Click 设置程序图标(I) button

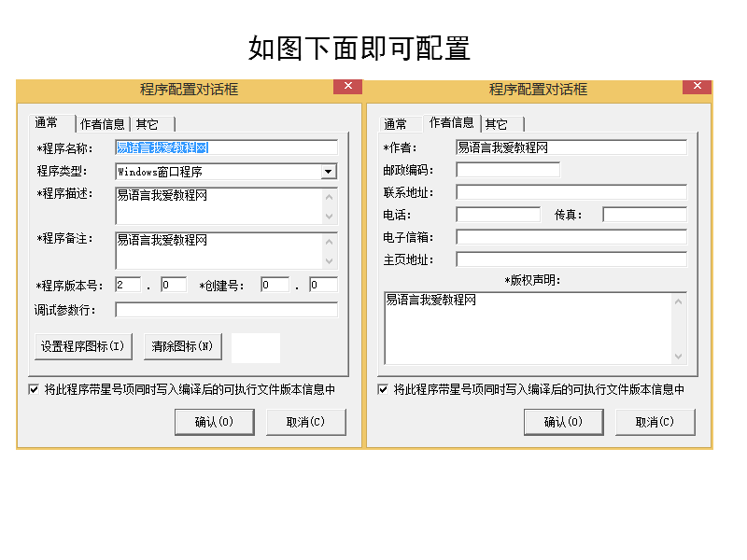point(83,346)
